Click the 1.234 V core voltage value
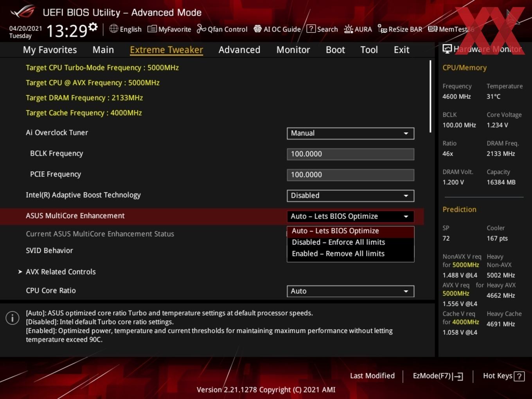Viewport: 532px width, 399px height. (x=497, y=125)
